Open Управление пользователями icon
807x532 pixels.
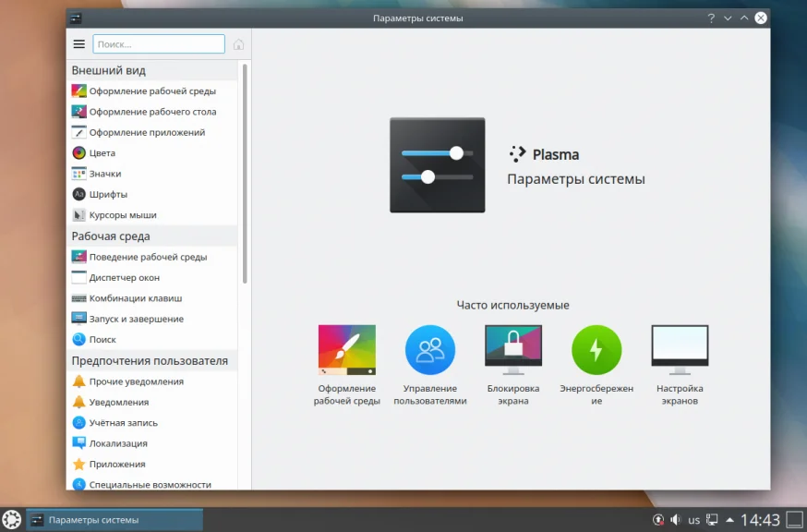(430, 350)
